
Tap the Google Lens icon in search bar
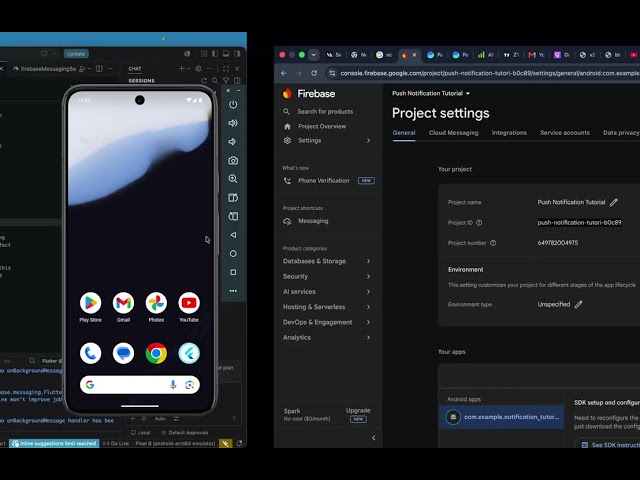click(x=190, y=384)
